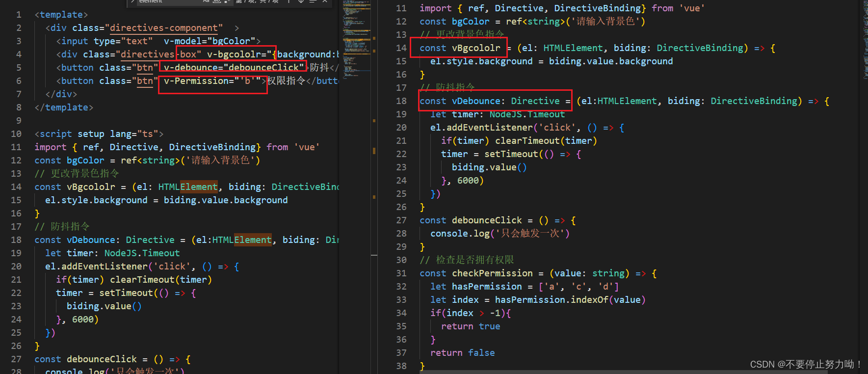
Task: Click addEventListener on line 20, left editor
Action: click(x=104, y=267)
